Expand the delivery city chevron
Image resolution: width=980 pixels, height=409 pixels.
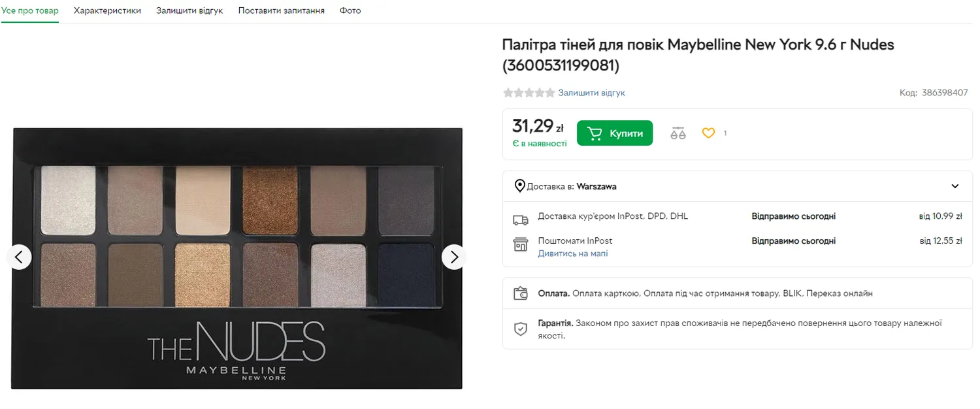955,186
